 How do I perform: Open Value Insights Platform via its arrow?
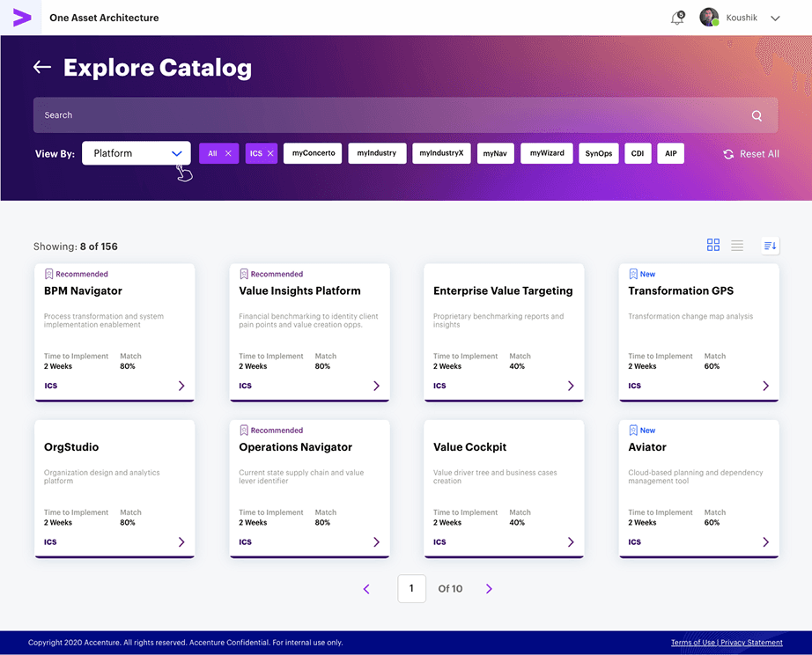376,386
